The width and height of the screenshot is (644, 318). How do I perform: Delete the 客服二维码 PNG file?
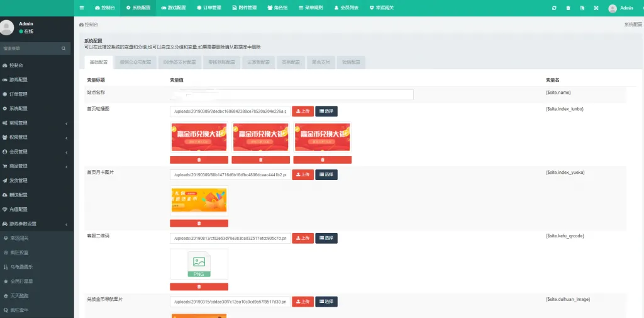[x=199, y=287]
